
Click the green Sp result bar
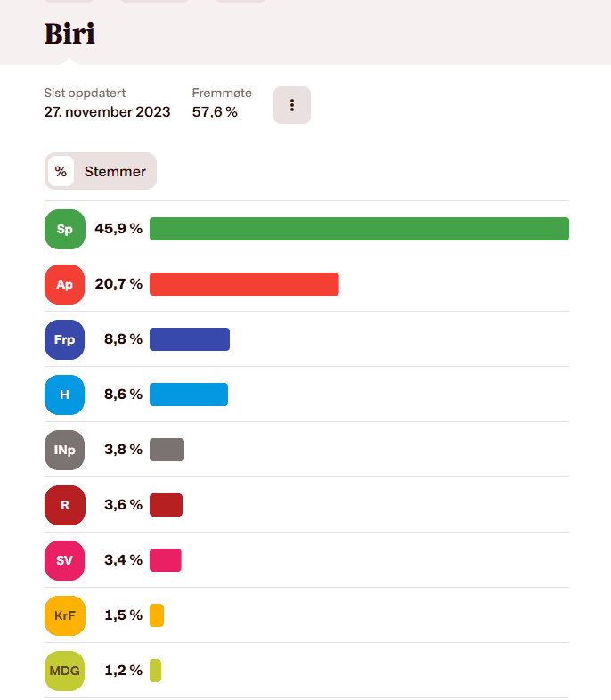point(359,229)
